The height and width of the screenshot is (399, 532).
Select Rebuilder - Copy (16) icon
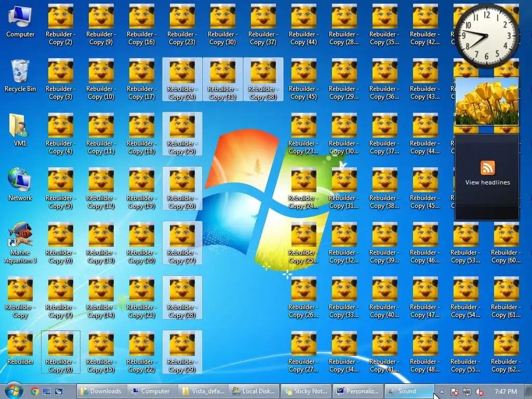[x=141, y=25]
